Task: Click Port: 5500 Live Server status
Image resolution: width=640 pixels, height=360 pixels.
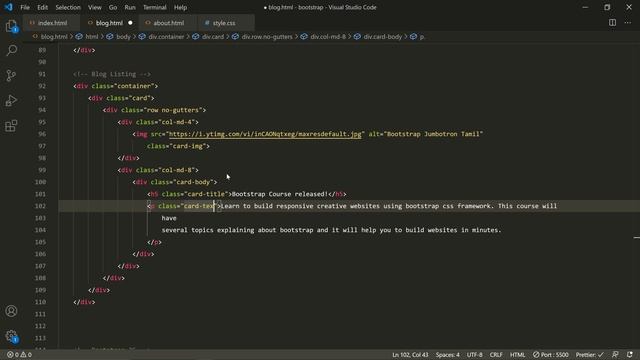Action: 551,355
